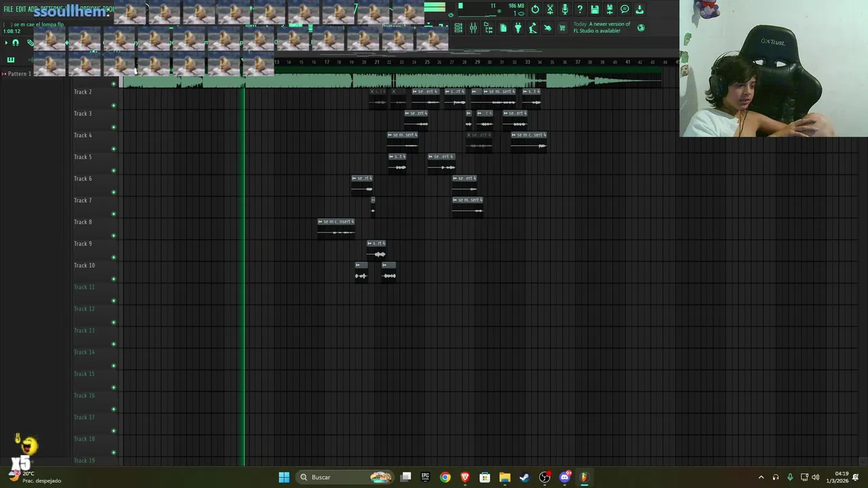Click the download export tray icon
The image size is (868, 488).
click(x=639, y=9)
